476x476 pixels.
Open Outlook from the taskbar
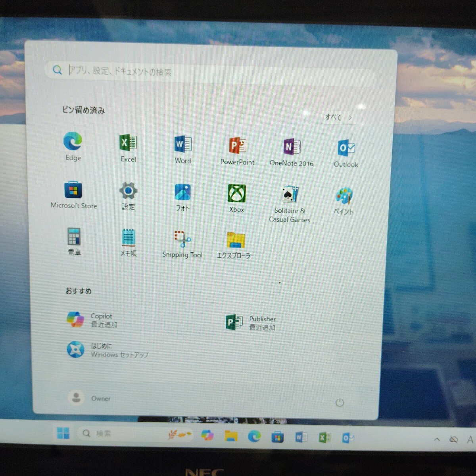(x=348, y=438)
